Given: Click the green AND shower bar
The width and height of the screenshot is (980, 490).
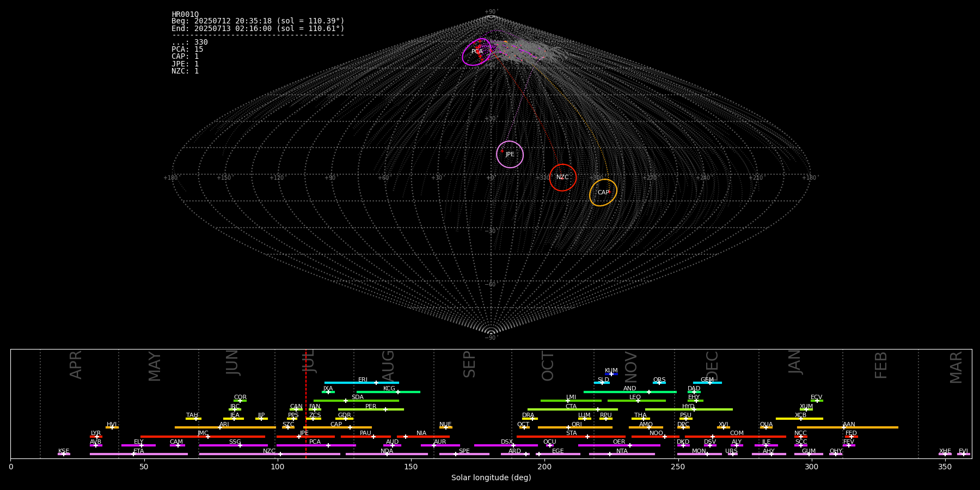Looking at the screenshot, I should pos(630,391).
